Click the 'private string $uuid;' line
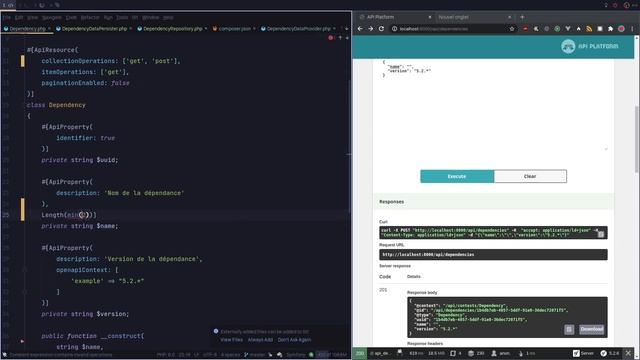The image size is (640, 360). tap(80, 160)
